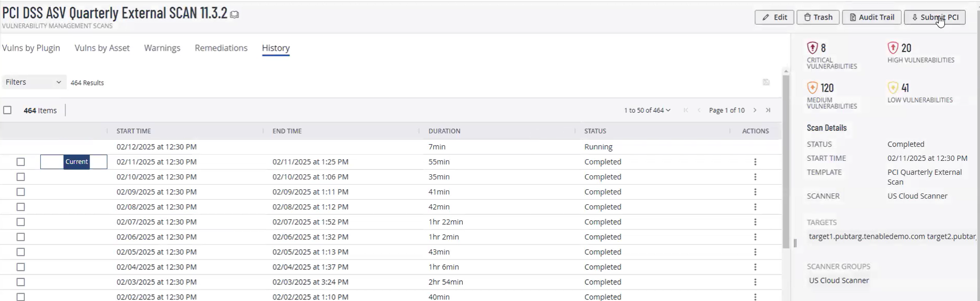The width and height of the screenshot is (980, 301).
Task: Select the History tab
Action: 276,48
